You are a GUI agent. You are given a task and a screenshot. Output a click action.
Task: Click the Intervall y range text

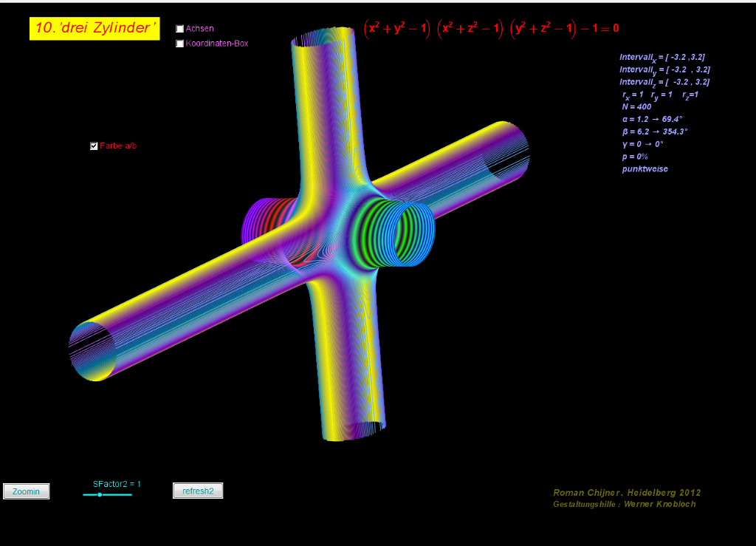pos(664,69)
